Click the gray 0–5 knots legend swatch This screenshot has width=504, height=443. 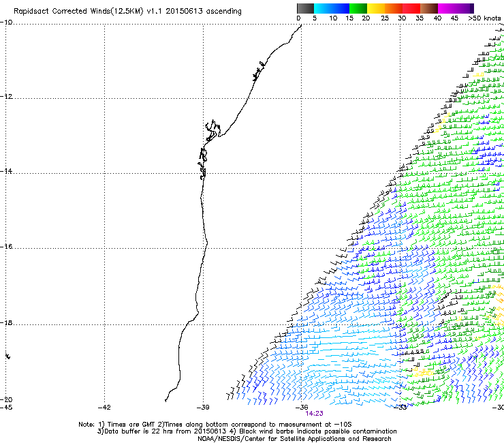[x=305, y=8]
